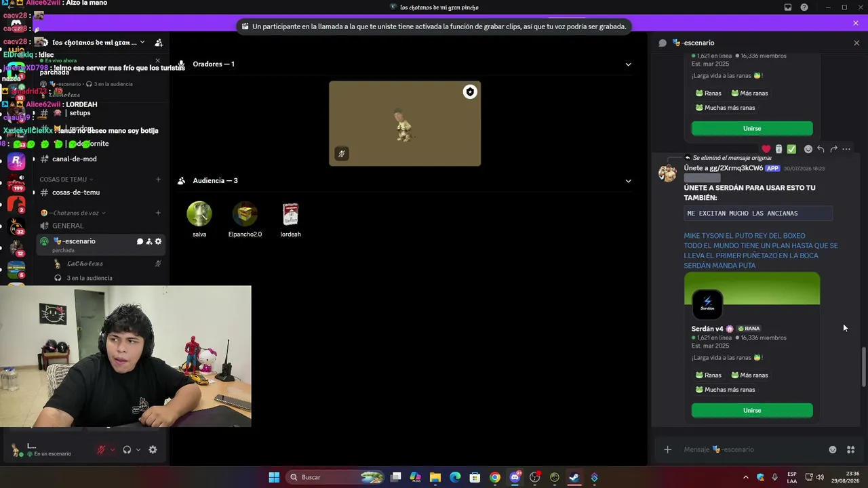Click the speaker video tile on stage
The height and width of the screenshot is (488, 868).
[405, 123]
